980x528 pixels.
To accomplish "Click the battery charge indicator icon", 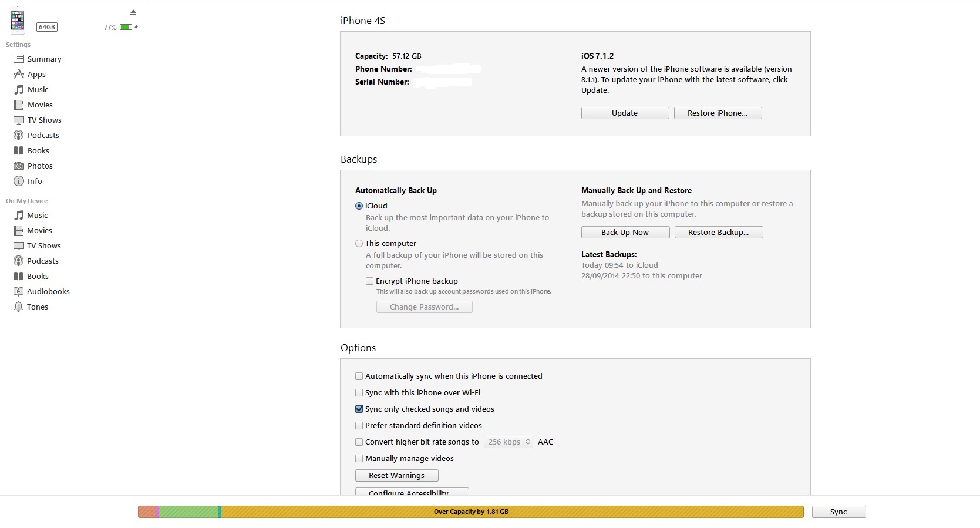I will [x=129, y=27].
